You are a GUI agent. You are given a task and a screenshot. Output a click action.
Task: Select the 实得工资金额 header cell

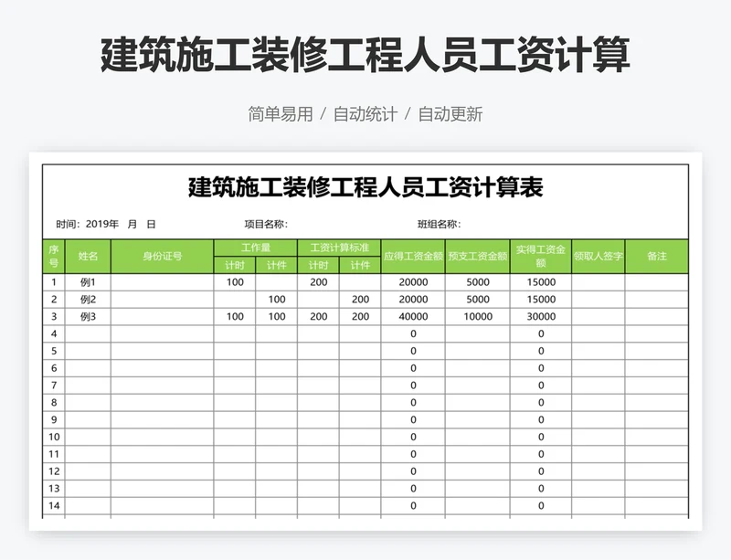(541, 257)
